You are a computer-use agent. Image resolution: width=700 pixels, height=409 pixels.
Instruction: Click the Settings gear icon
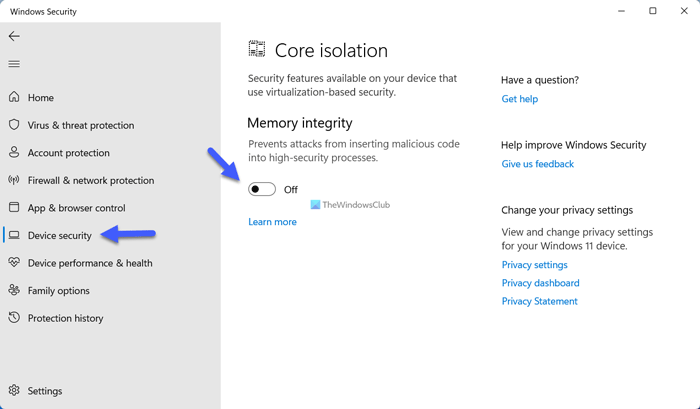pyautogui.click(x=14, y=391)
